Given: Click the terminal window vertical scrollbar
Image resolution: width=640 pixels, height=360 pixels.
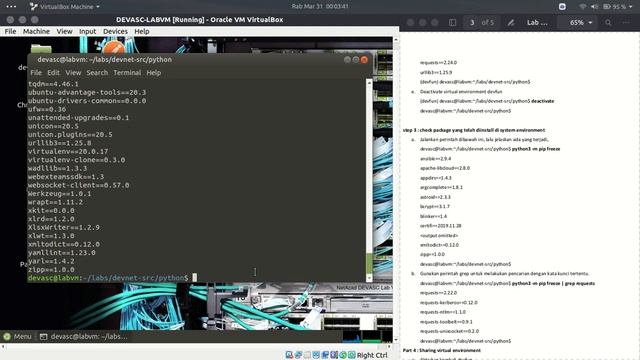Looking at the screenshot, I should (369, 180).
